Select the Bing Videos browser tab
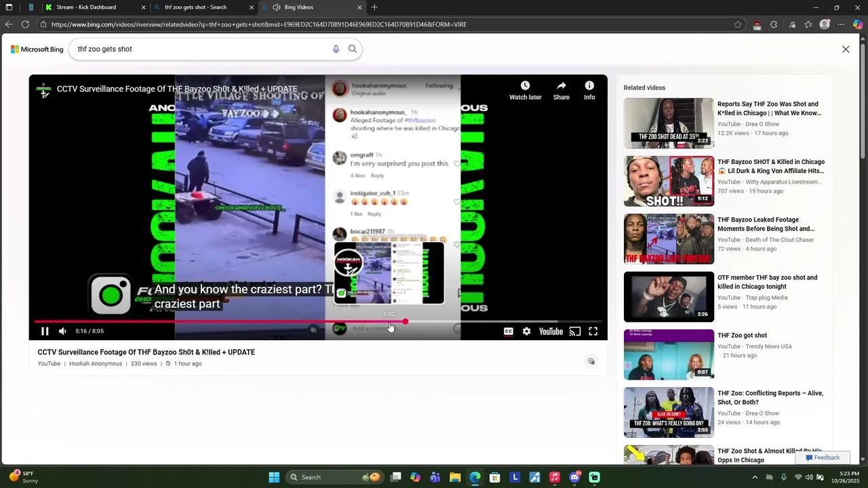Image resolution: width=868 pixels, height=488 pixels. [x=312, y=7]
